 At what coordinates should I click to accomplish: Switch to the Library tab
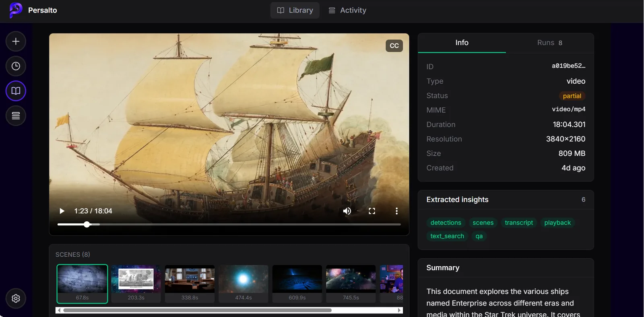(295, 10)
